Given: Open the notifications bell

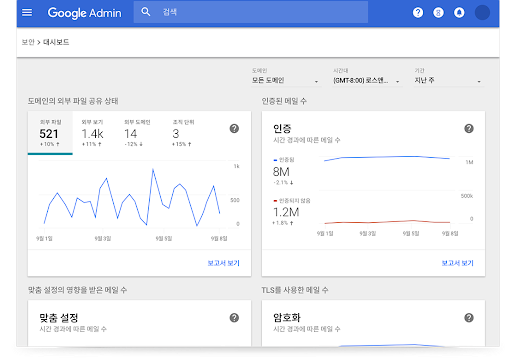Looking at the screenshot, I should click(459, 13).
